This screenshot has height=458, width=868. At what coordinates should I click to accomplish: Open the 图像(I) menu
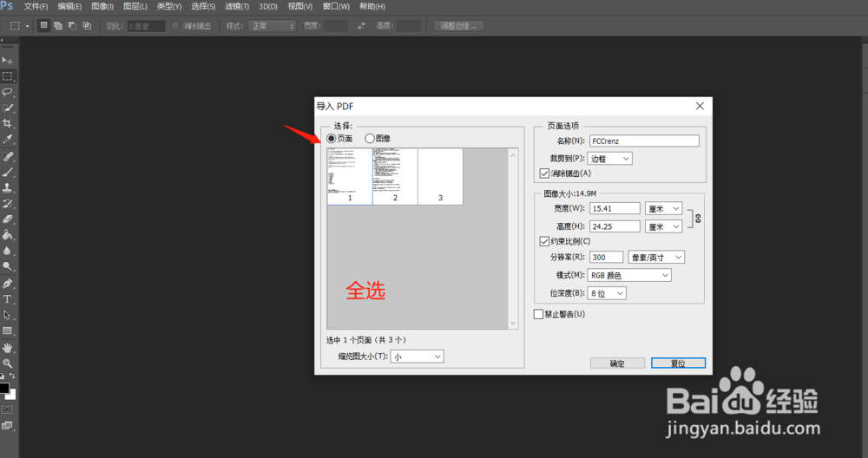tap(102, 7)
